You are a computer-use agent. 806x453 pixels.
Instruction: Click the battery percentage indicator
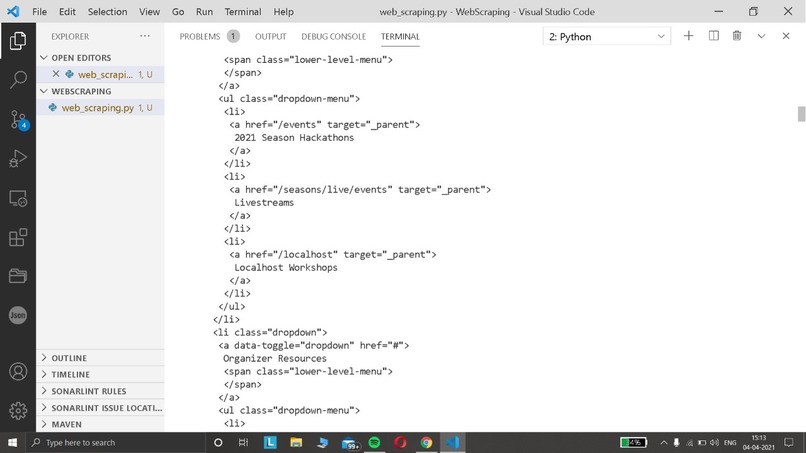[633, 442]
